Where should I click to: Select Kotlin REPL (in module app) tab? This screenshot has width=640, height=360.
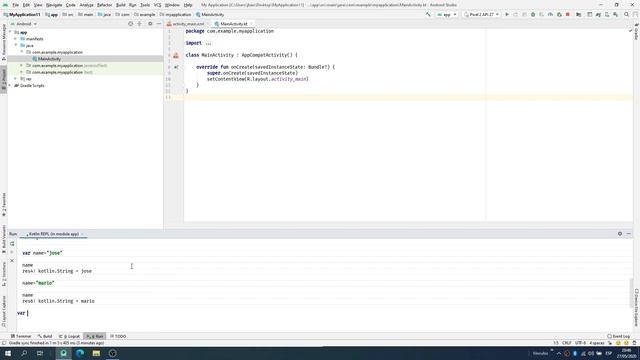[53, 234]
